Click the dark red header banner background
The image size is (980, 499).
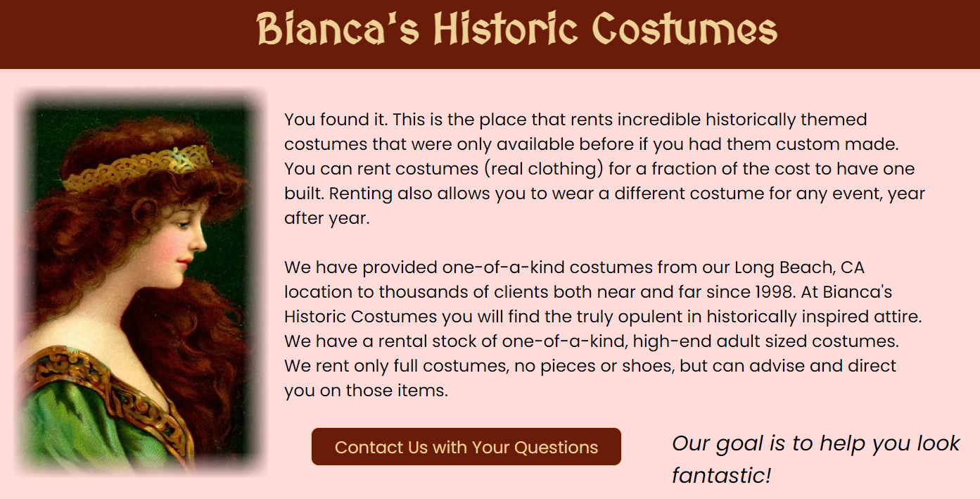pyautogui.click(x=141, y=34)
